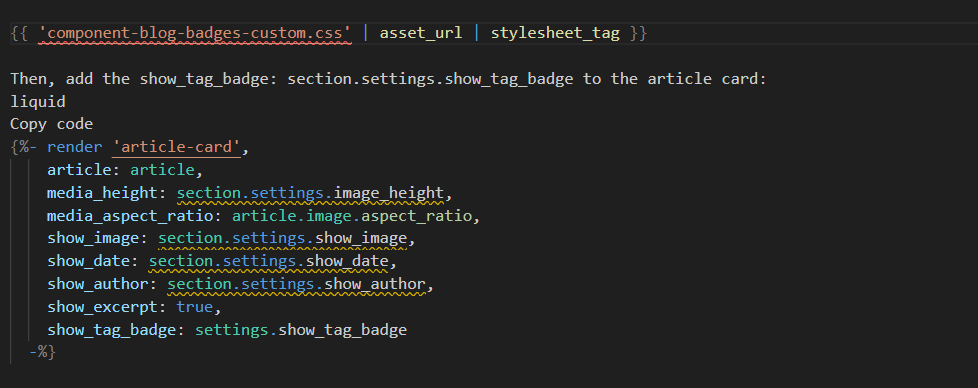Click the true value after show_excerpt
This screenshot has width=978, height=388.
pos(195,307)
